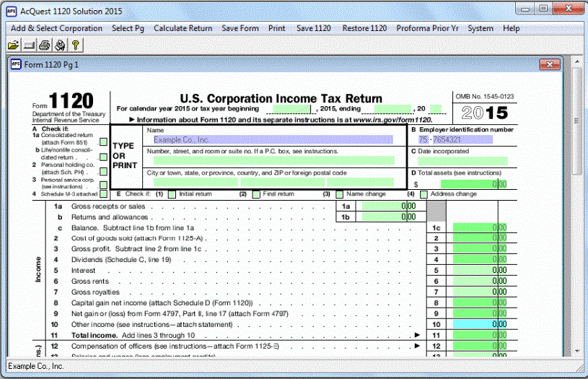Click the line 4 Dividends amount field
588x379 pixels.
click(x=480, y=259)
